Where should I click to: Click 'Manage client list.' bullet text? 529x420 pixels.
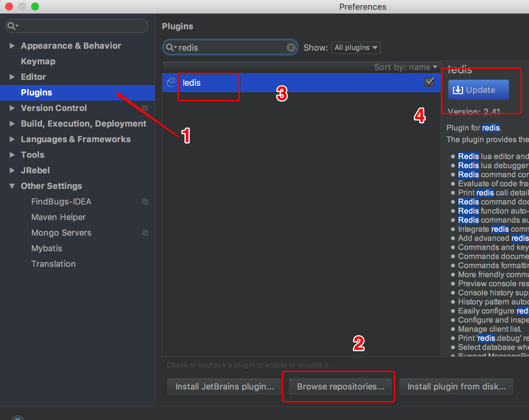coord(490,329)
